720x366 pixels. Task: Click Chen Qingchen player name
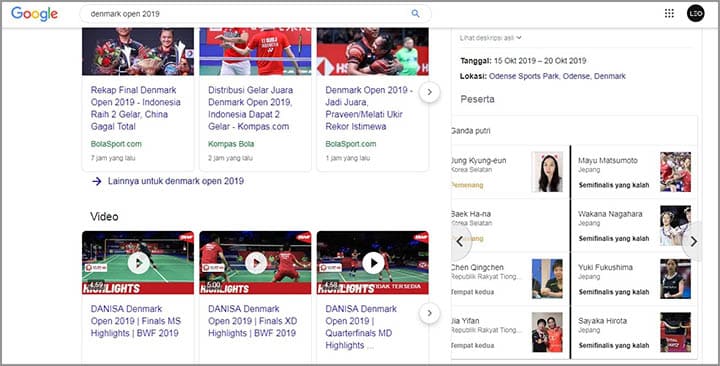coord(477,267)
